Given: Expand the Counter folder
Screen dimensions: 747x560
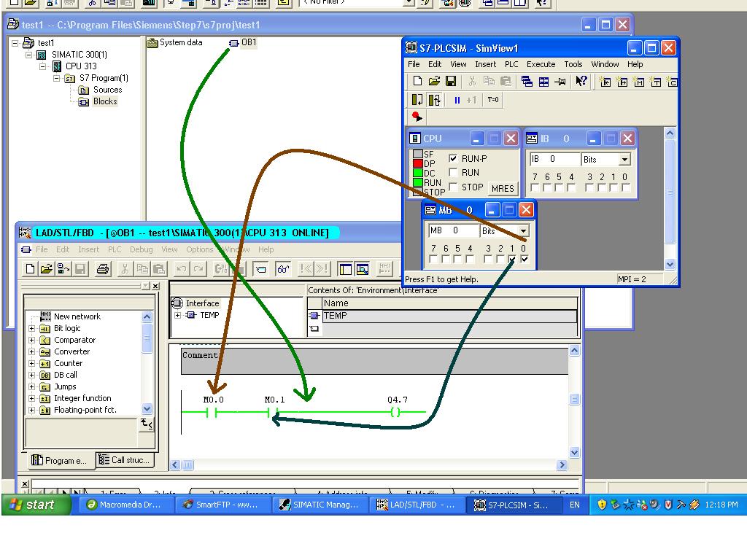Looking at the screenshot, I should tap(32, 363).
